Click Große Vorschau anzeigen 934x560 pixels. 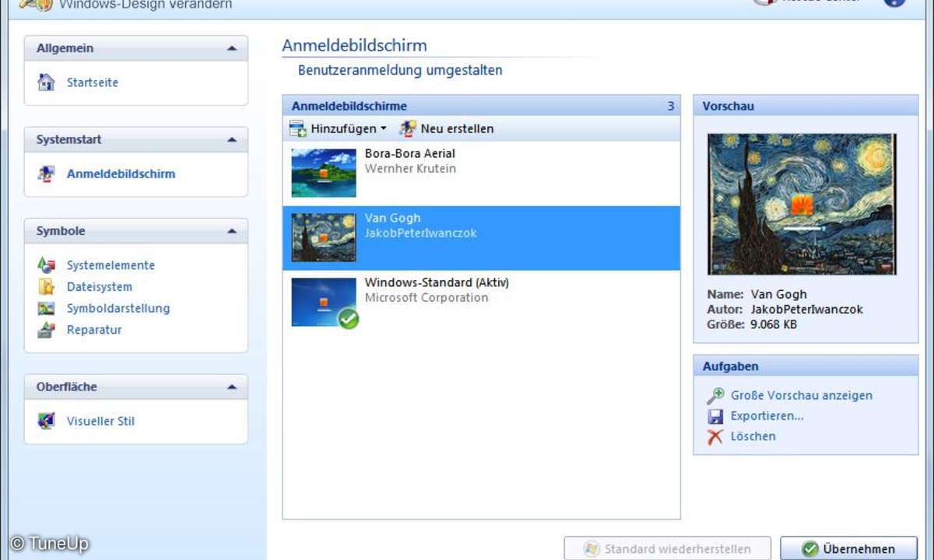(802, 396)
